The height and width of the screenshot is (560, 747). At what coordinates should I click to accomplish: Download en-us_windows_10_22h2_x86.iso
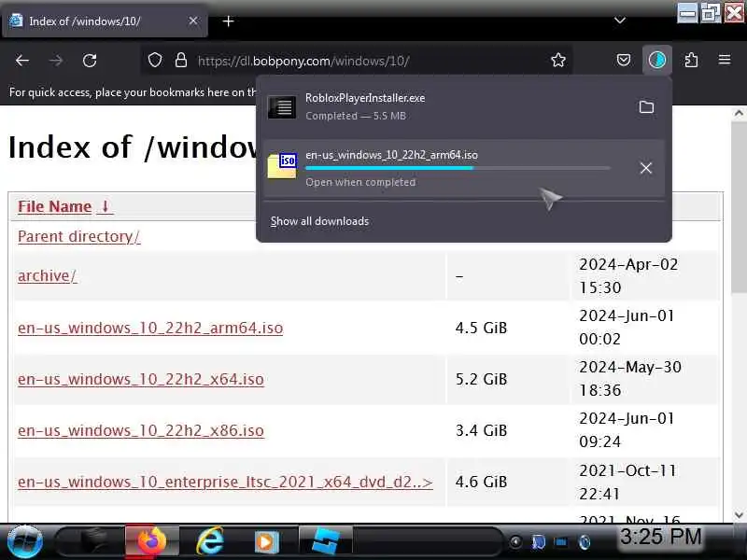click(141, 430)
